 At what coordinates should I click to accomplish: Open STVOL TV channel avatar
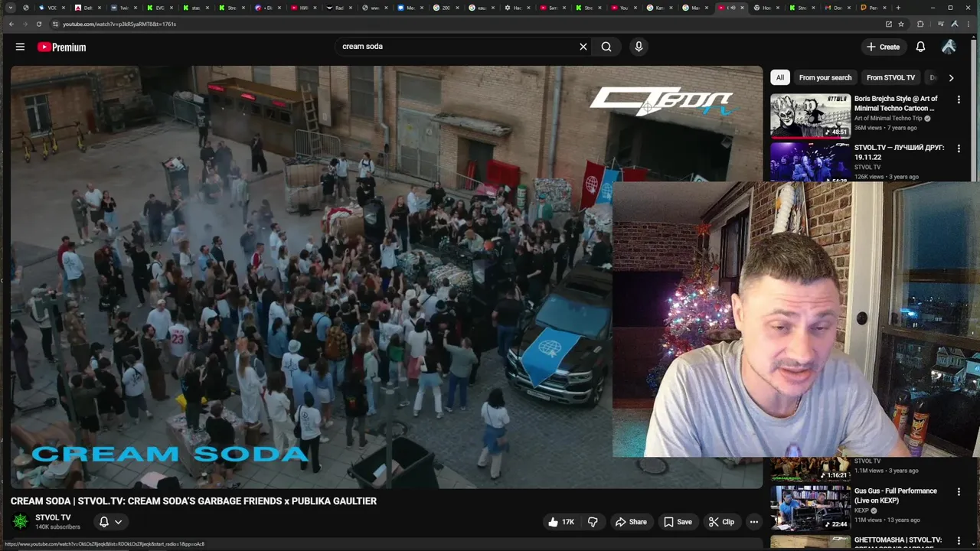20,521
